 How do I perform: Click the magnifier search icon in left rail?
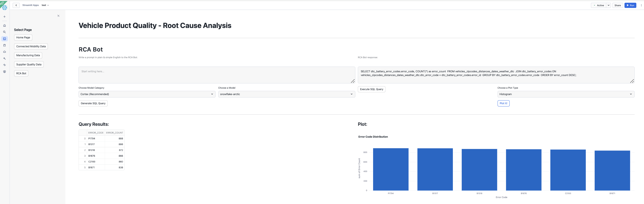tap(4, 32)
